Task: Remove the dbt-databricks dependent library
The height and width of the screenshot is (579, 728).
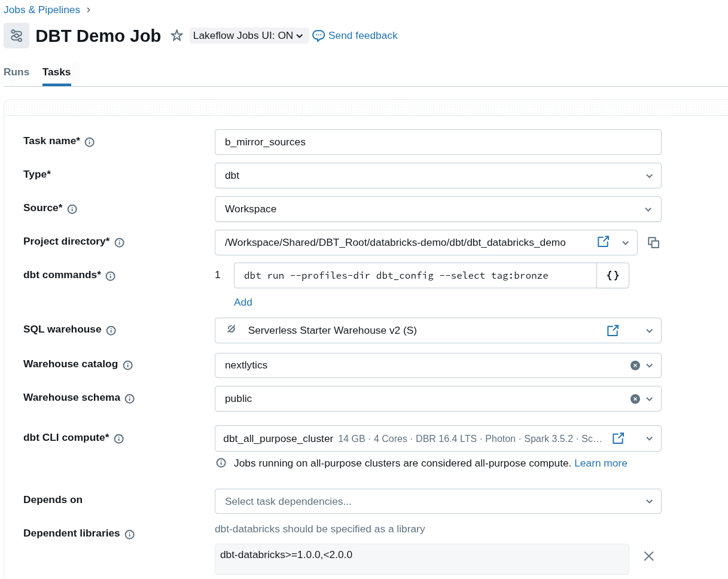Action: [648, 556]
